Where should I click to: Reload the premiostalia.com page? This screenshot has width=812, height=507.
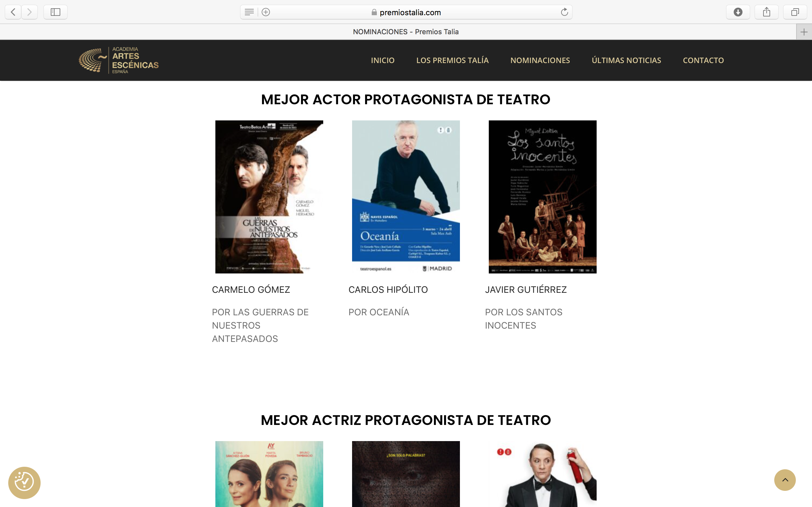(564, 12)
